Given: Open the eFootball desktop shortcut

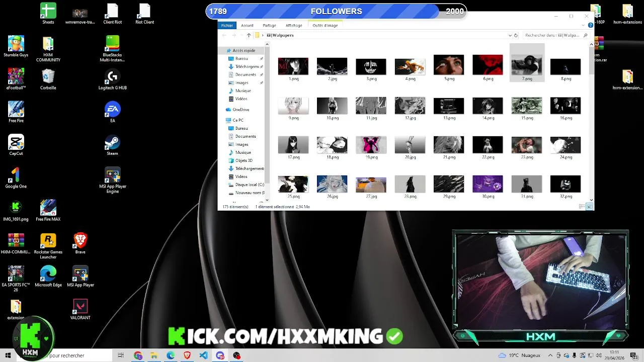Looking at the screenshot, I should (16, 79).
